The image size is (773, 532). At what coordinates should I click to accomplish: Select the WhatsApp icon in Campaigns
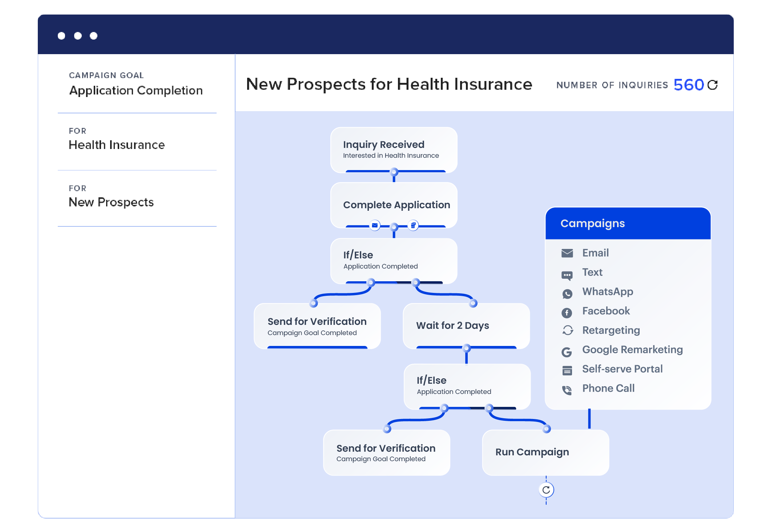tap(567, 294)
